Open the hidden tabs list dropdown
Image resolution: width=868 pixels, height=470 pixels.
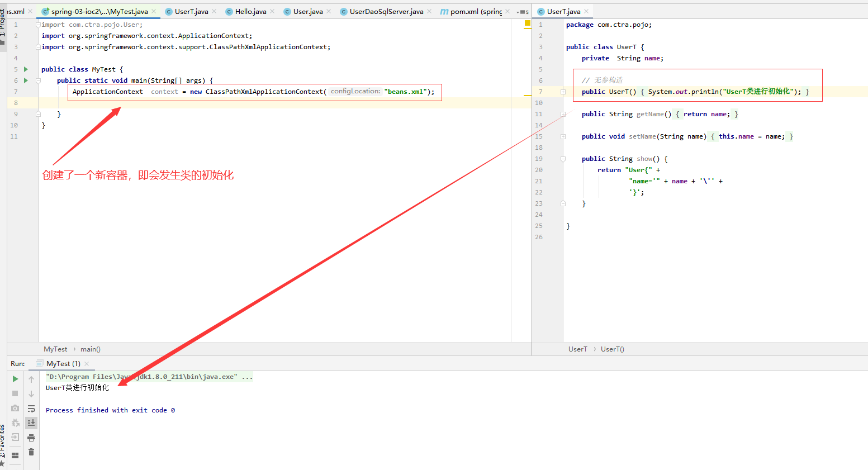click(522, 12)
